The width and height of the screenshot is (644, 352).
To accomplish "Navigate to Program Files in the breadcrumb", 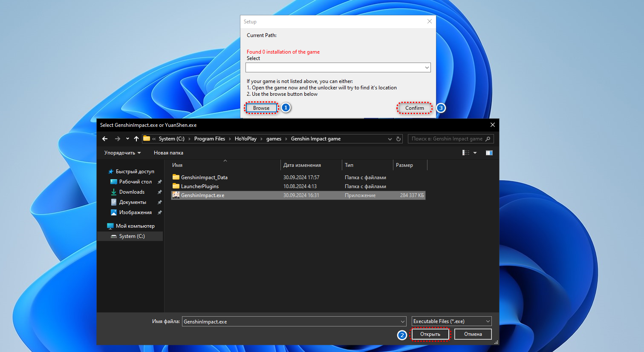I will 210,139.
